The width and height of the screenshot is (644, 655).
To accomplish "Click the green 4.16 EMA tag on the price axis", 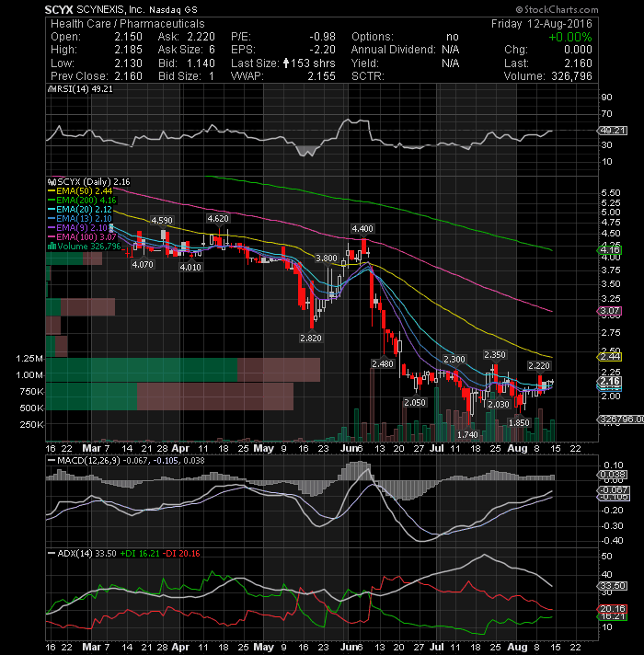I will pos(610,250).
